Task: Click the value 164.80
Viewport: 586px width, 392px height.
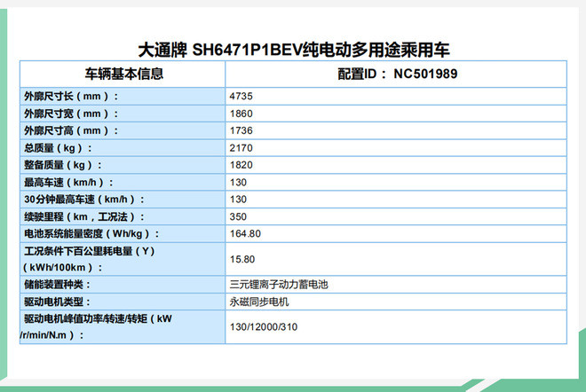Action: click(x=245, y=234)
